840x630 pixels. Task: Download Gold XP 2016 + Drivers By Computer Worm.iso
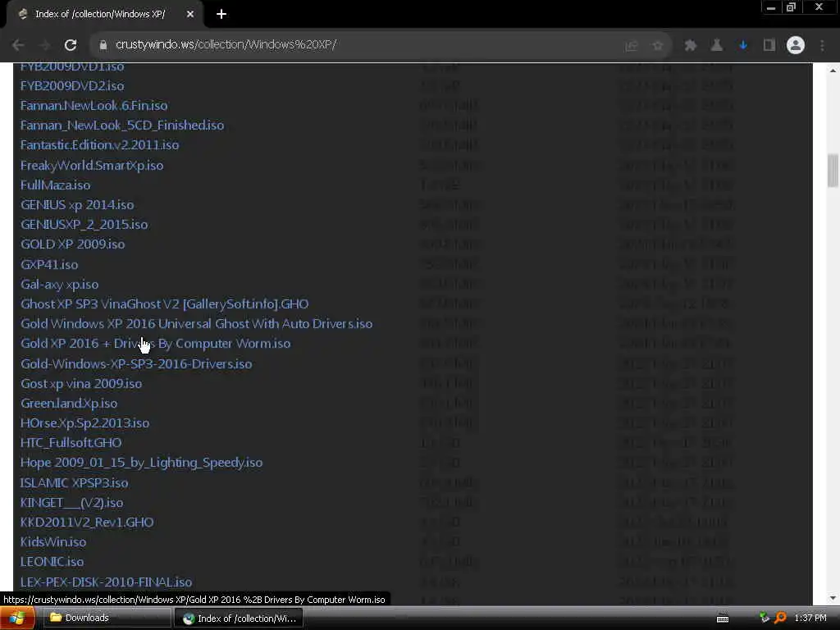point(155,344)
